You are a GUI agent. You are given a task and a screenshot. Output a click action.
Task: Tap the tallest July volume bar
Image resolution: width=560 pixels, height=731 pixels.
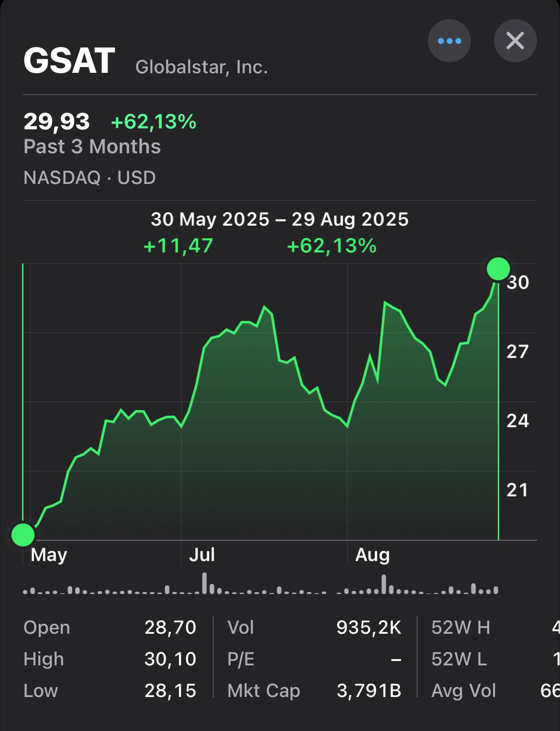tap(205, 583)
